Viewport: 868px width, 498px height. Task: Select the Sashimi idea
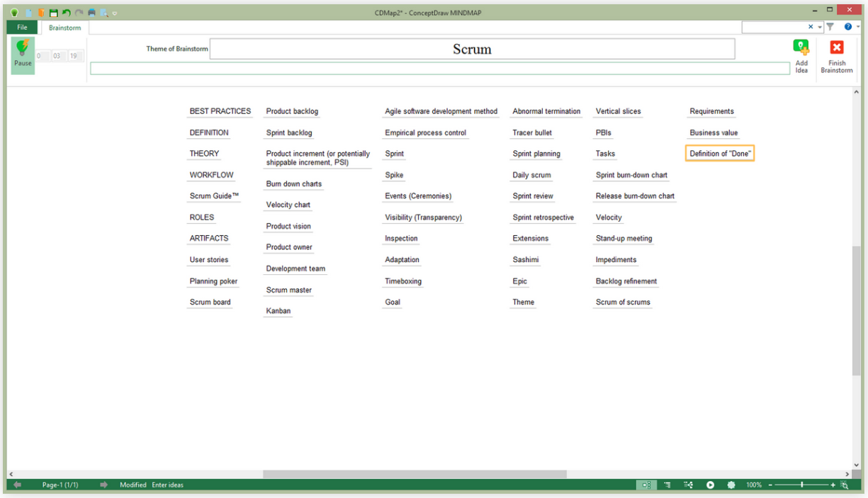pyautogui.click(x=526, y=260)
